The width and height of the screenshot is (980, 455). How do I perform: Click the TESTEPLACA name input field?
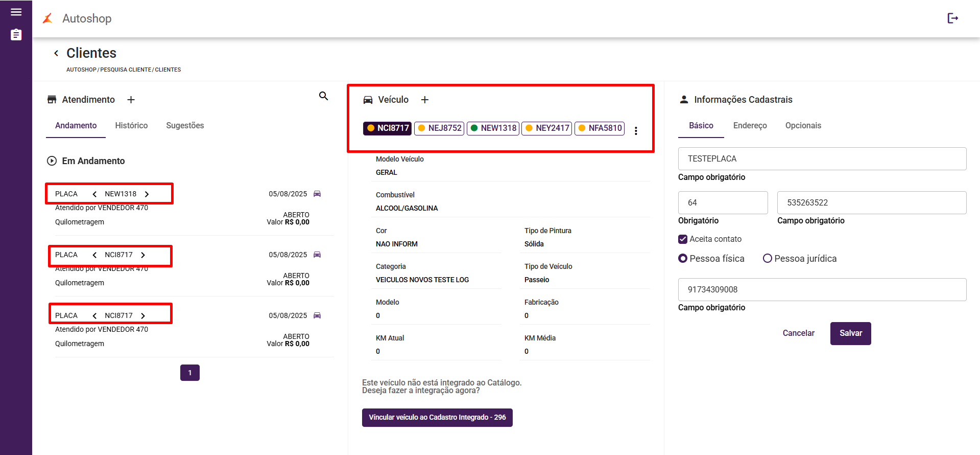822,159
